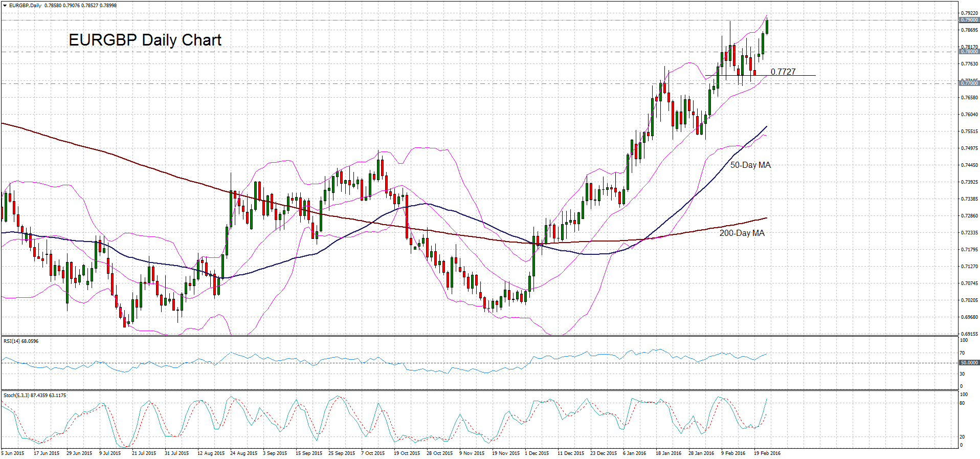Select the 0.7727 support level label
The height and width of the screenshot is (459, 980).
[x=783, y=72]
